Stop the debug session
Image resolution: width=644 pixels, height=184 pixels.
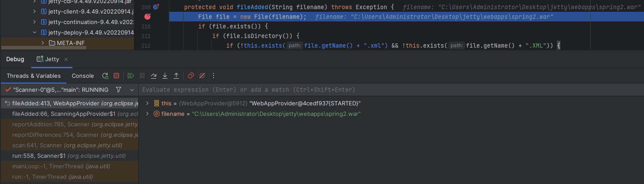116,76
